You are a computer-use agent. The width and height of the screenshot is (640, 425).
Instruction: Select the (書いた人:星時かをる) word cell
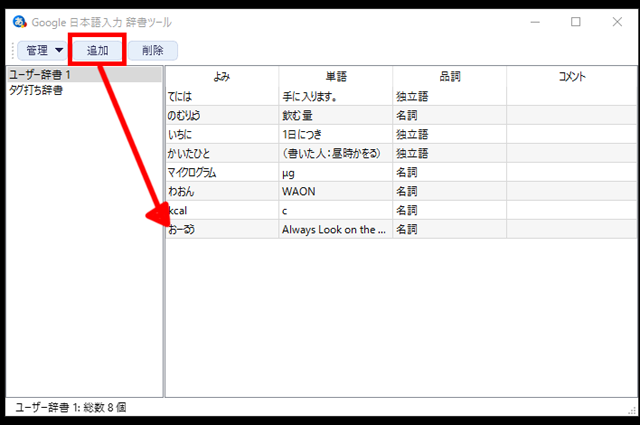(336, 154)
